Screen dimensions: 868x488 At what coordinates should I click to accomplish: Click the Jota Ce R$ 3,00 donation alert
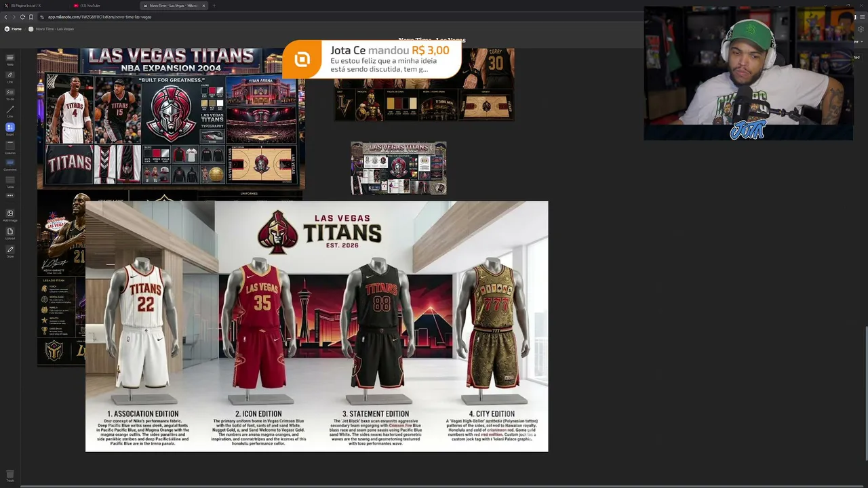pyautogui.click(x=372, y=60)
